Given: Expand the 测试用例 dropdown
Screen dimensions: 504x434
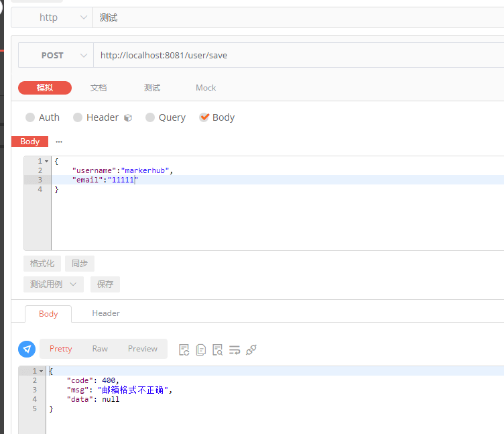Looking at the screenshot, I should [x=53, y=284].
